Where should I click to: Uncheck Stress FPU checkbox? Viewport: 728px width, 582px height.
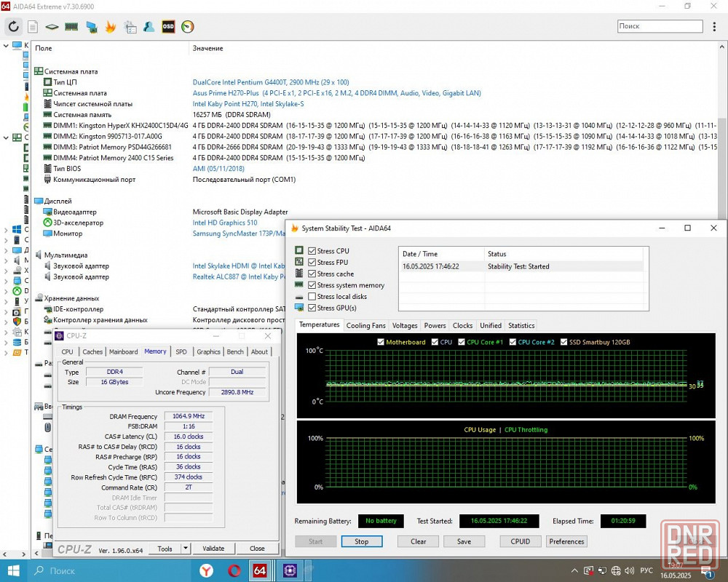pyautogui.click(x=312, y=262)
